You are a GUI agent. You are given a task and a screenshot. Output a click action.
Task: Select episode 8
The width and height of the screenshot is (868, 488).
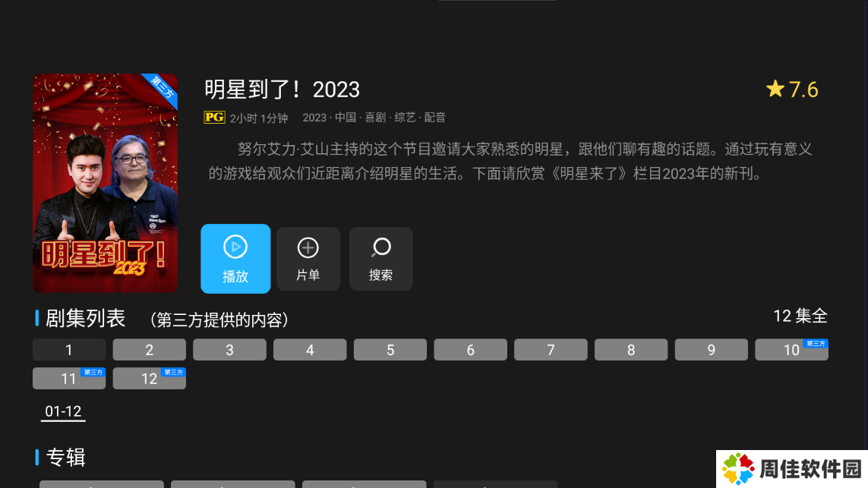click(631, 350)
